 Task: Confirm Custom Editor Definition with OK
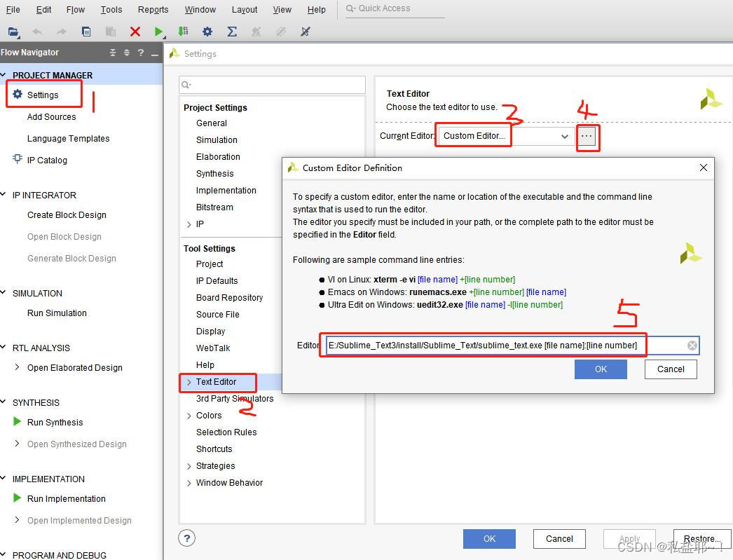(x=601, y=369)
